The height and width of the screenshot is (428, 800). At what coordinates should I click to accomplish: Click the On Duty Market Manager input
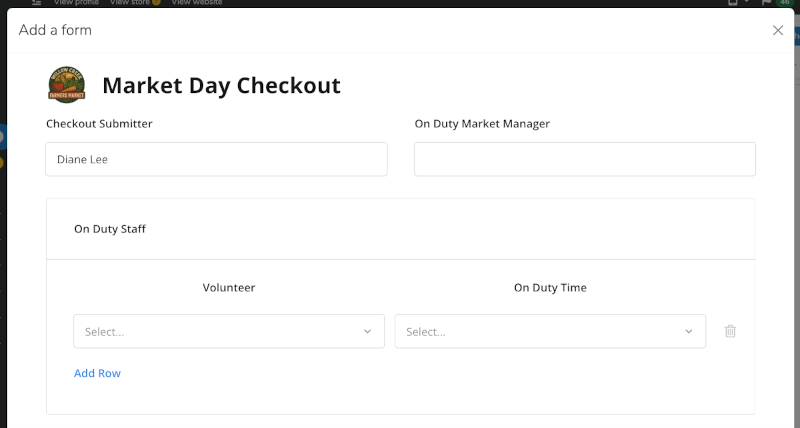585,159
